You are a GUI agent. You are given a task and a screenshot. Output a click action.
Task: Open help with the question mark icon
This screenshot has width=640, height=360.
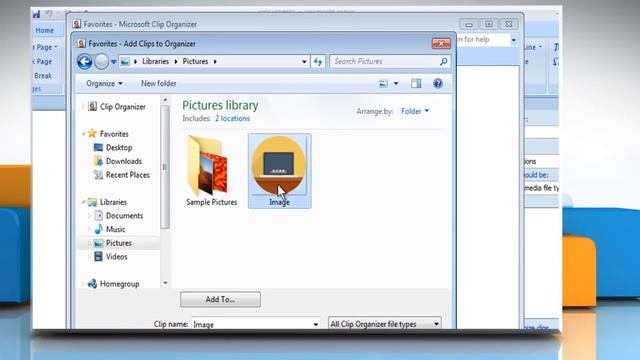438,84
